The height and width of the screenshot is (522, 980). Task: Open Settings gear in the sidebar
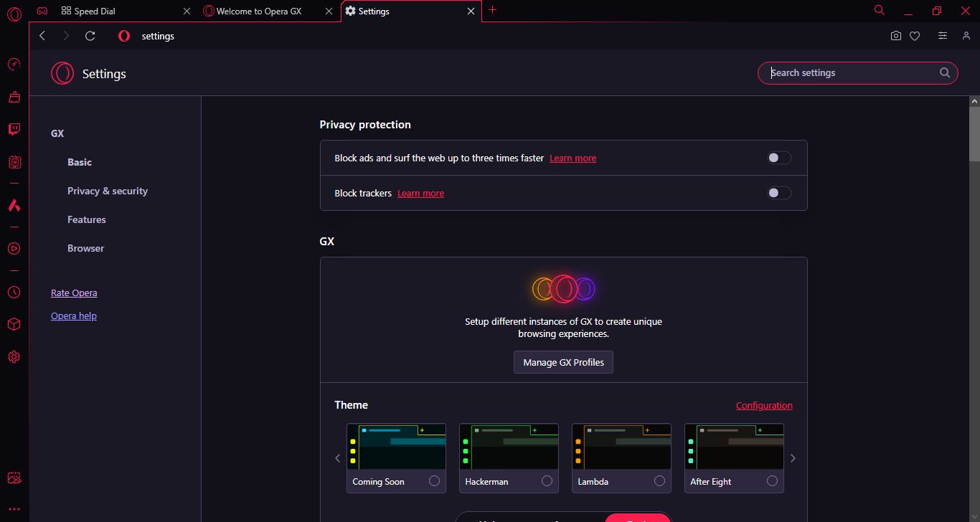pyautogui.click(x=14, y=356)
